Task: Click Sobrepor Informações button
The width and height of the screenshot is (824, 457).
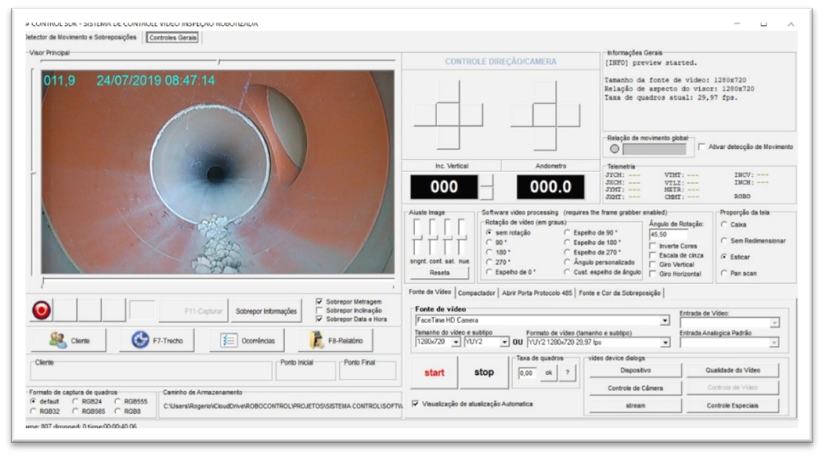Action: coord(266,311)
